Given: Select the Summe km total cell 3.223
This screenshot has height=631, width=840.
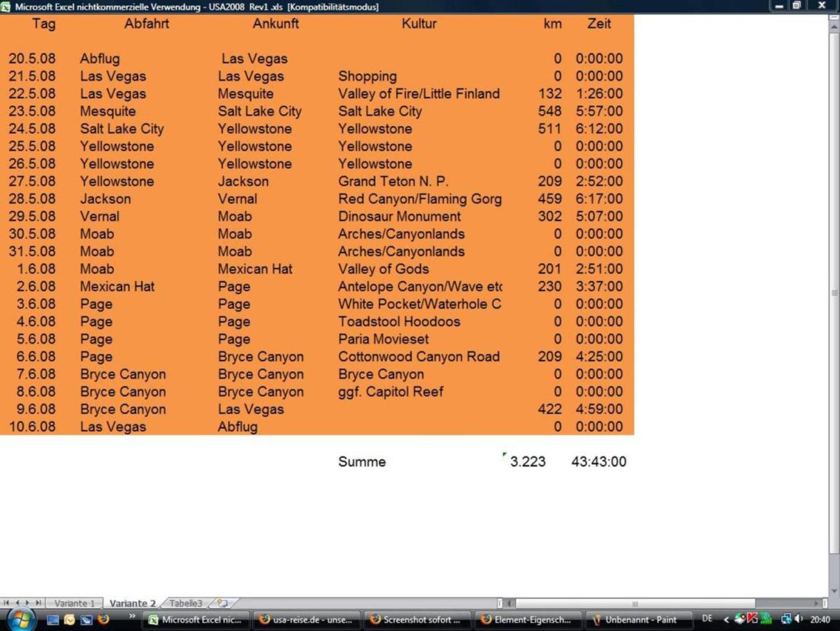Looking at the screenshot, I should [x=528, y=462].
